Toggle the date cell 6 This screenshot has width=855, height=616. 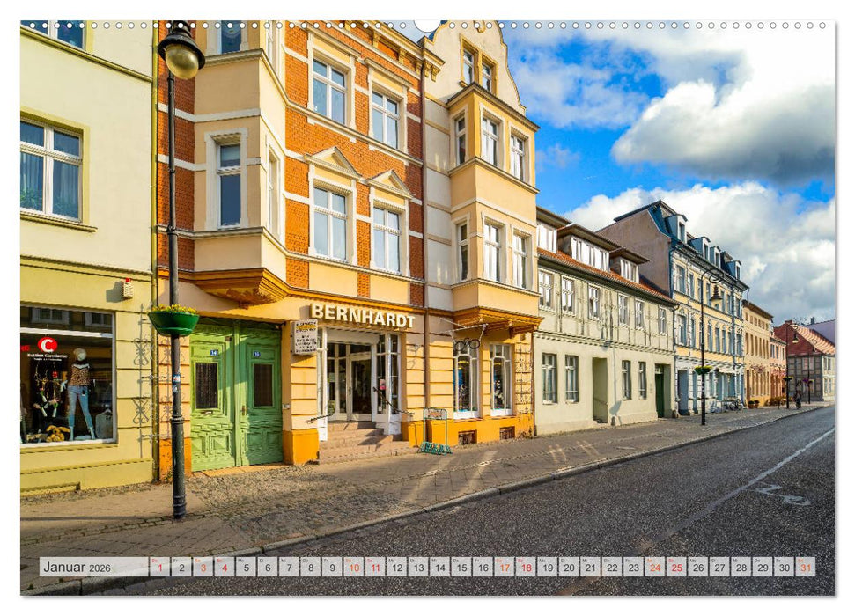266,568
